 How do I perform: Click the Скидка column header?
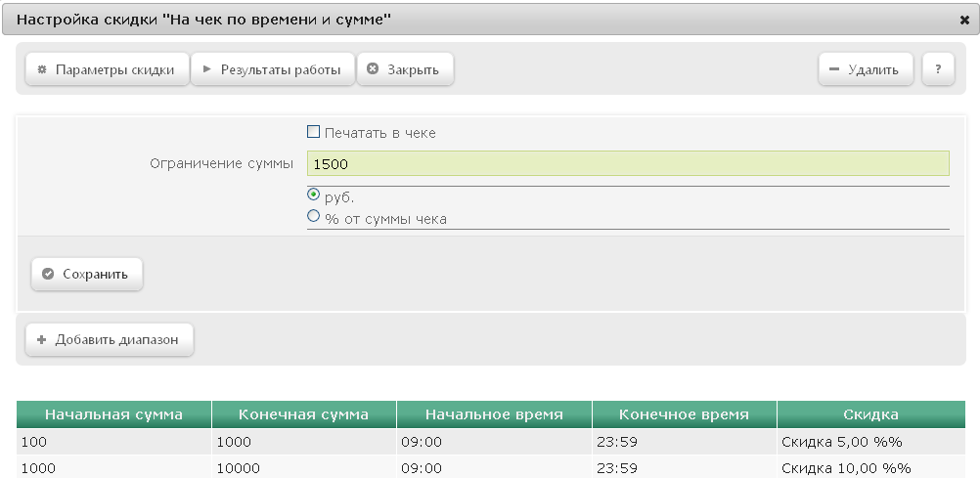coord(870,414)
